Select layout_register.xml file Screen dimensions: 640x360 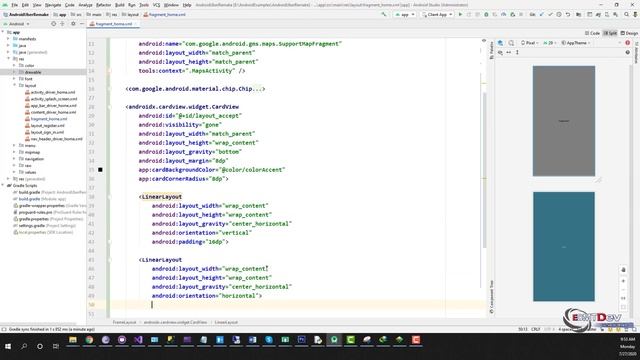48,125
